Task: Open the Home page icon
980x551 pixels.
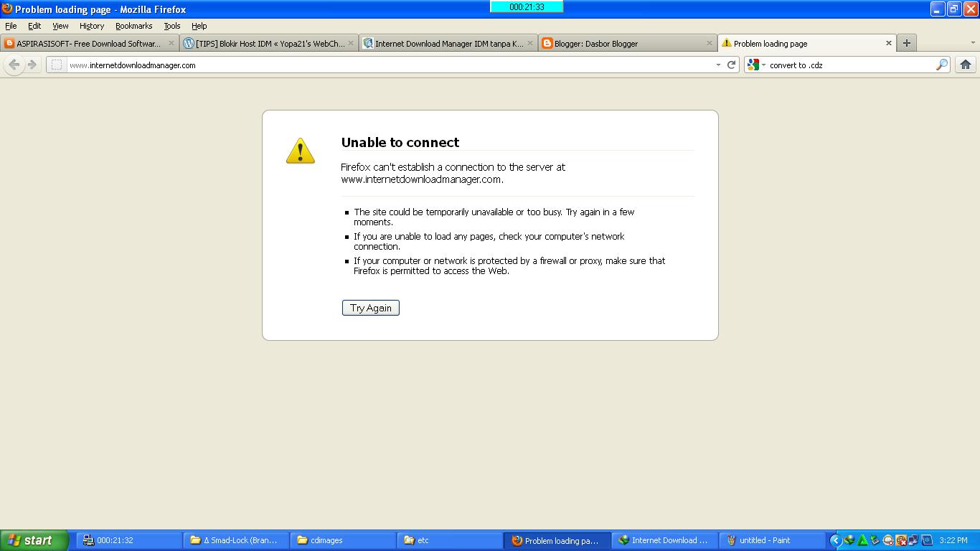Action: tap(966, 65)
